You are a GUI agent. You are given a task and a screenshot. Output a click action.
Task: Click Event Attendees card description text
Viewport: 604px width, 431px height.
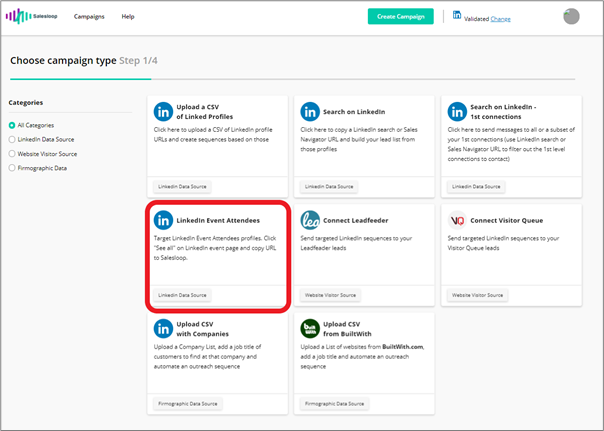coord(215,248)
